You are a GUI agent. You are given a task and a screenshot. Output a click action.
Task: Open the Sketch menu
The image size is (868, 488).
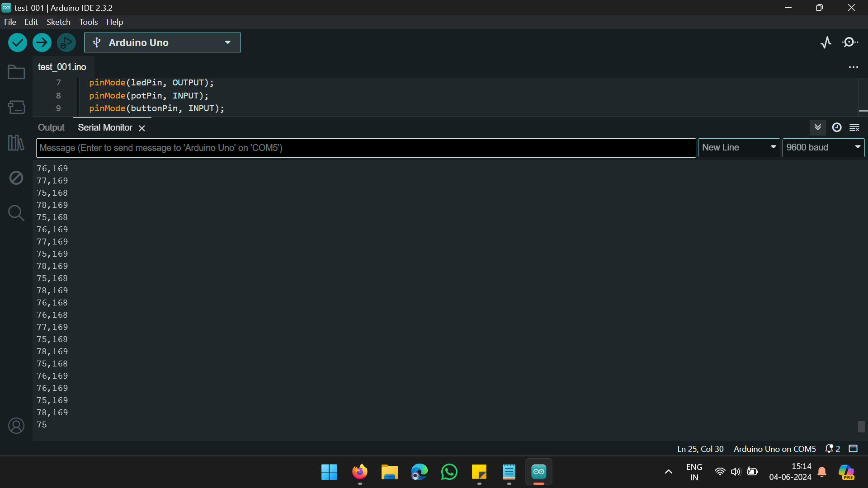click(58, 22)
